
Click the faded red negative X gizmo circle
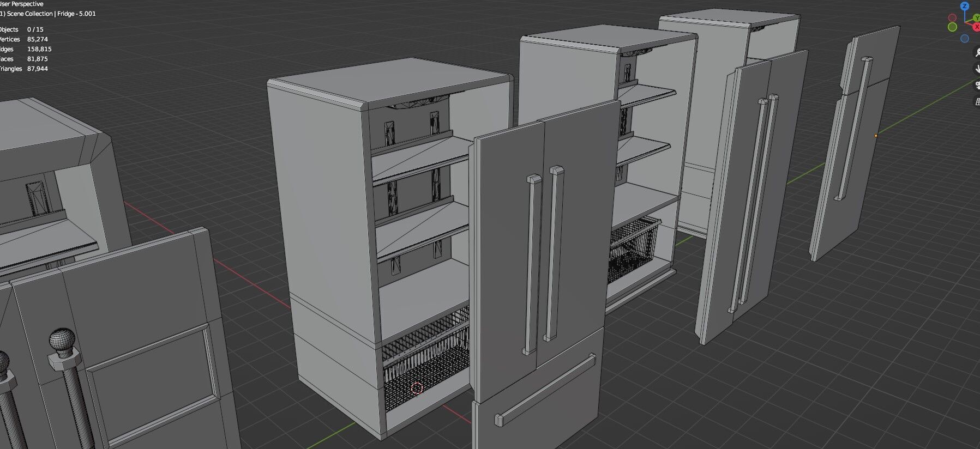(952, 17)
